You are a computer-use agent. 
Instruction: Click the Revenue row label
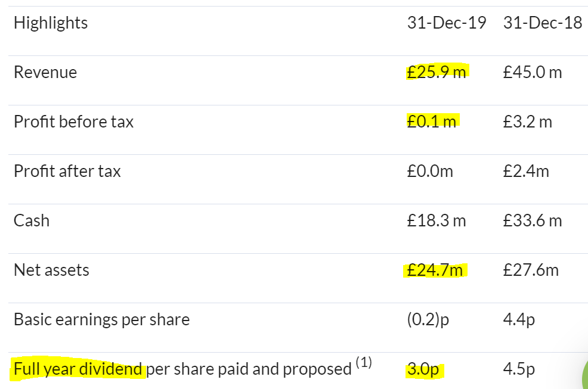coord(45,72)
